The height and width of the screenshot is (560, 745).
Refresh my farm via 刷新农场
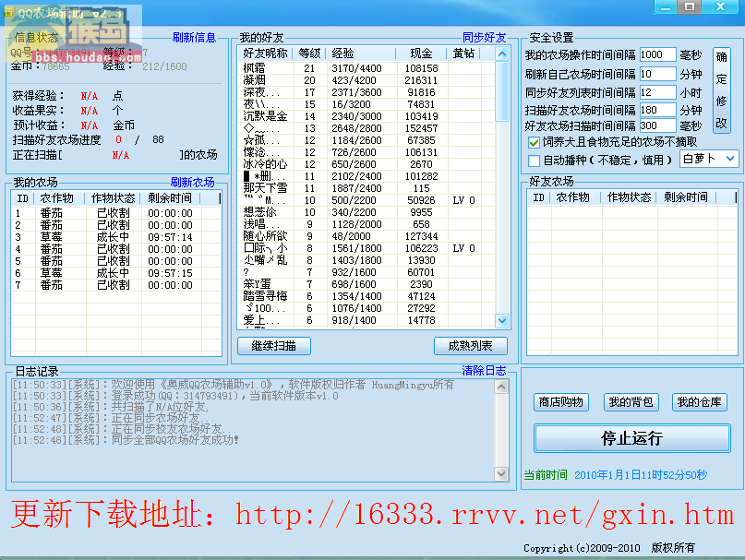(192, 183)
